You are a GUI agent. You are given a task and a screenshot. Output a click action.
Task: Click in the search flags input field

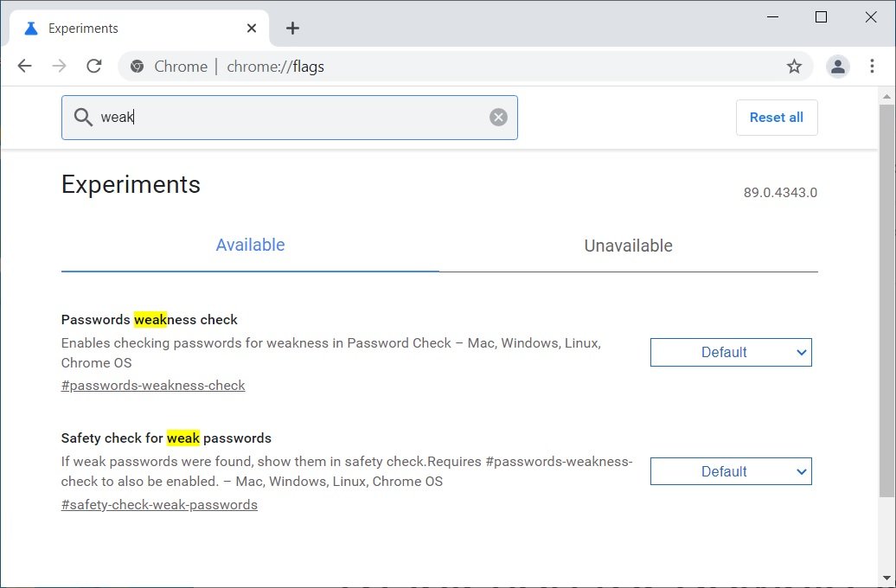click(294, 118)
